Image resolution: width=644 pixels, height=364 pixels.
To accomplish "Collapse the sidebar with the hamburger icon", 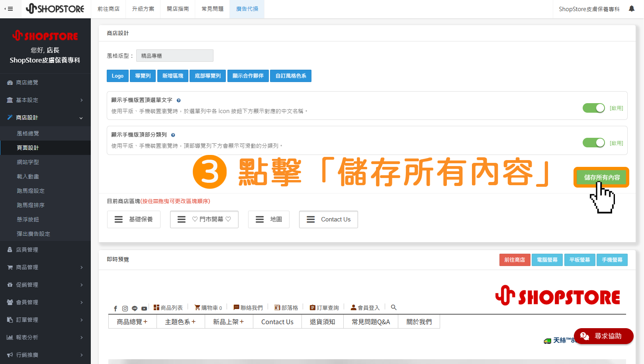I will click(9, 9).
